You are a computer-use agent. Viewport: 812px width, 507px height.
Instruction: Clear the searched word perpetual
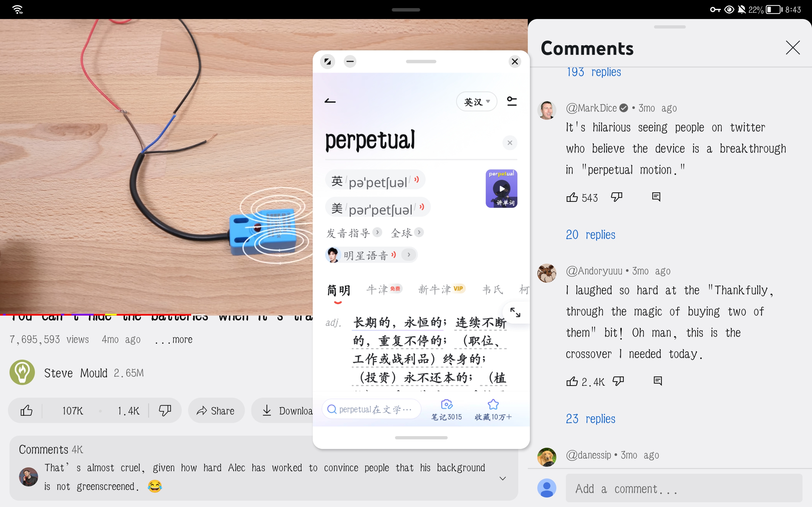click(510, 143)
